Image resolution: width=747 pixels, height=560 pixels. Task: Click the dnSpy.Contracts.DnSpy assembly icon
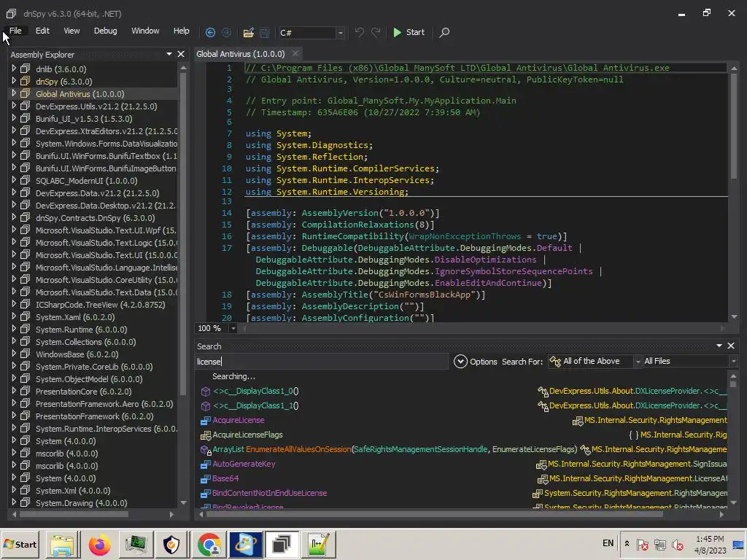[26, 217]
